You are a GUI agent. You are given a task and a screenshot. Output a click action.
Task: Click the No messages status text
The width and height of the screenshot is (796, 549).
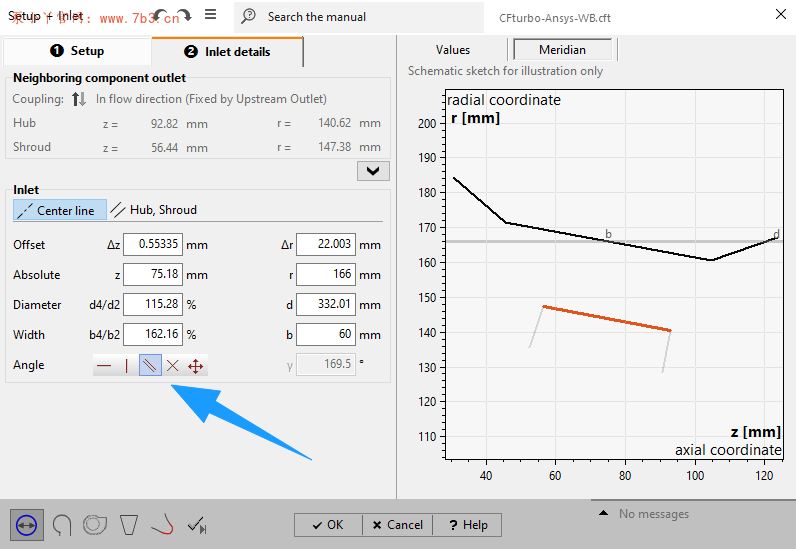pyautogui.click(x=654, y=514)
